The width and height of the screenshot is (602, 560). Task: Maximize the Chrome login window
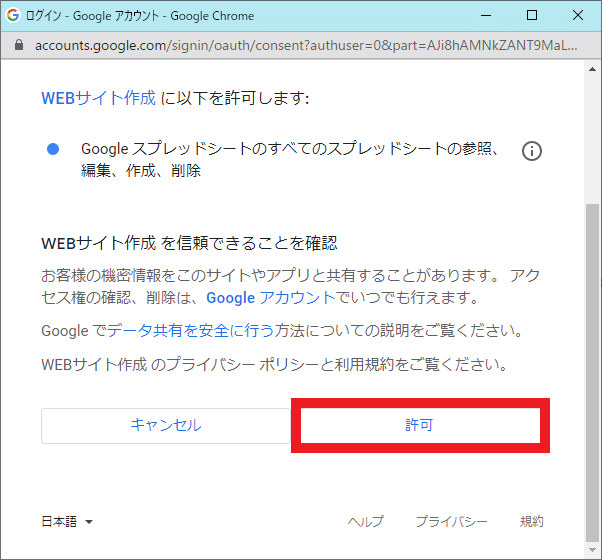coord(532,15)
